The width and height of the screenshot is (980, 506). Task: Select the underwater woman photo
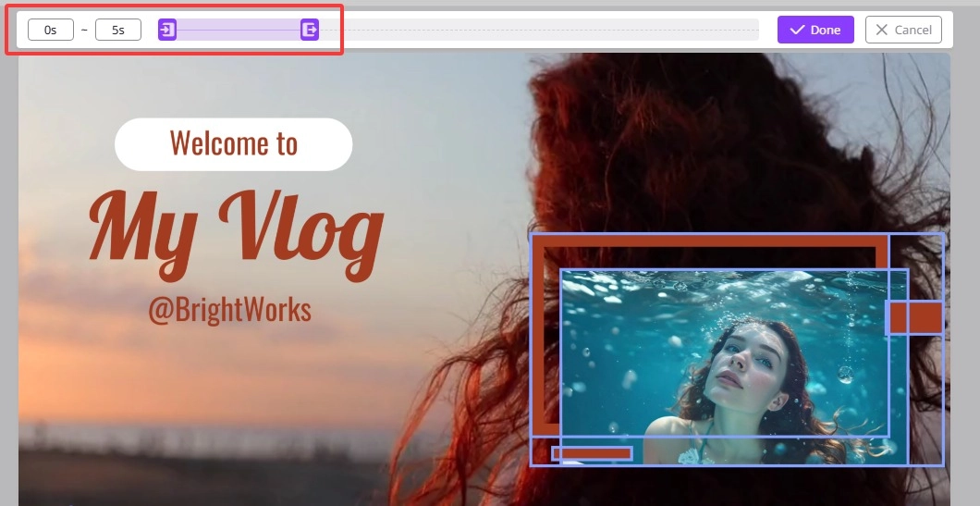pos(734,367)
